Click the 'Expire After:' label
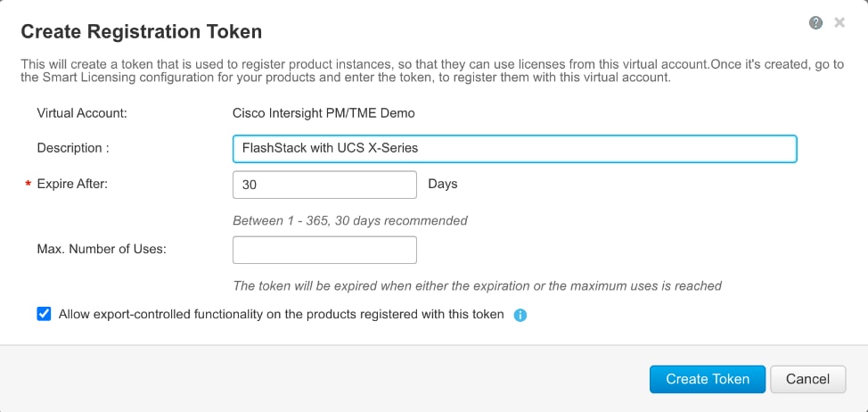Image resolution: width=868 pixels, height=412 pixels. point(72,184)
